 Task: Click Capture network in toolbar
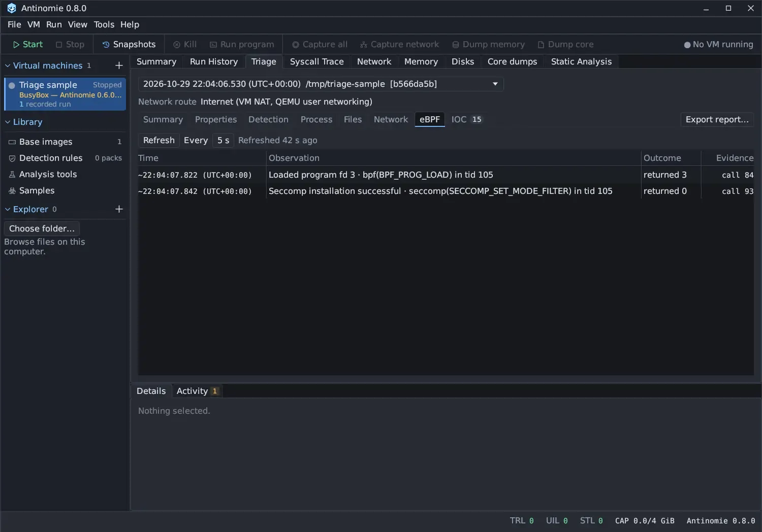(400, 45)
